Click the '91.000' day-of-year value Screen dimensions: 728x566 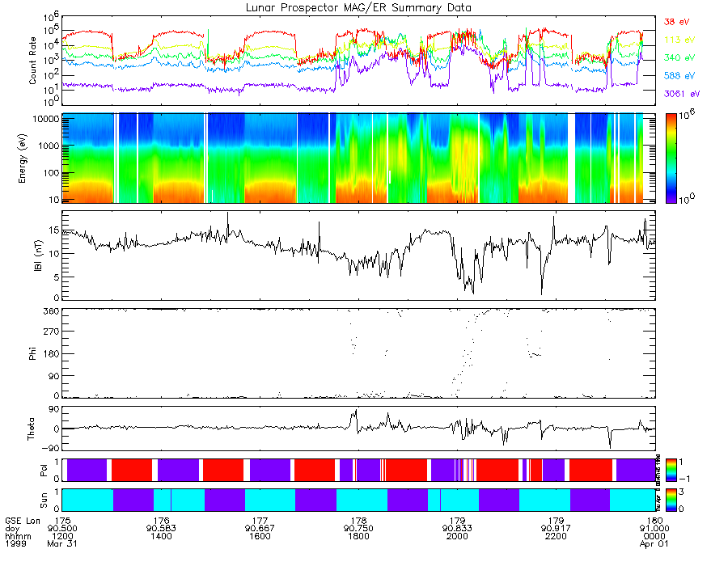tap(654, 529)
